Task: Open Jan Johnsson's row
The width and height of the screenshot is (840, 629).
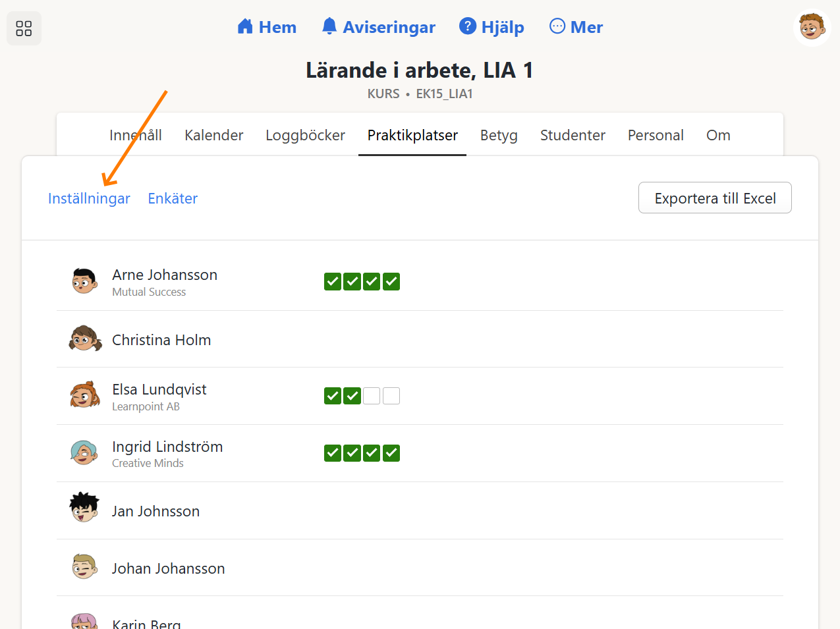Action: point(155,511)
